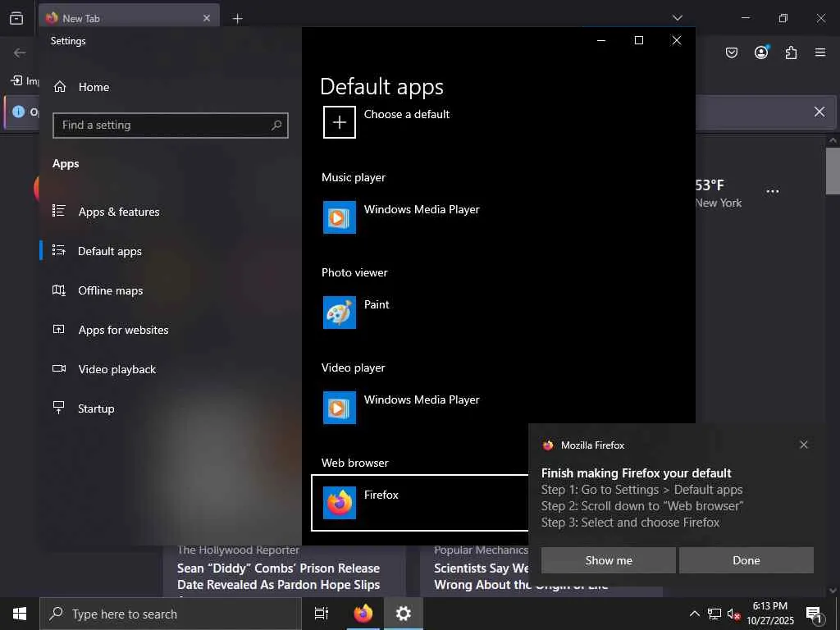The image size is (840, 630).
Task: Click the import bookmarks icon in Firefox toolbar
Action: tap(16, 80)
